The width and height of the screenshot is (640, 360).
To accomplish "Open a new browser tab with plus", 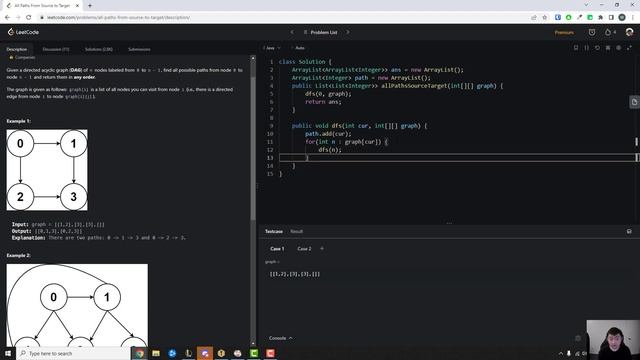I will (90, 6).
